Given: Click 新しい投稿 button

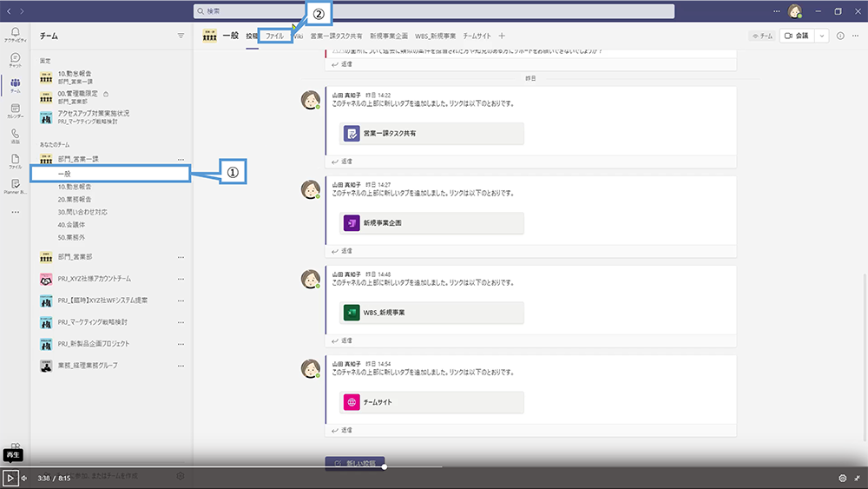Looking at the screenshot, I should click(x=355, y=463).
